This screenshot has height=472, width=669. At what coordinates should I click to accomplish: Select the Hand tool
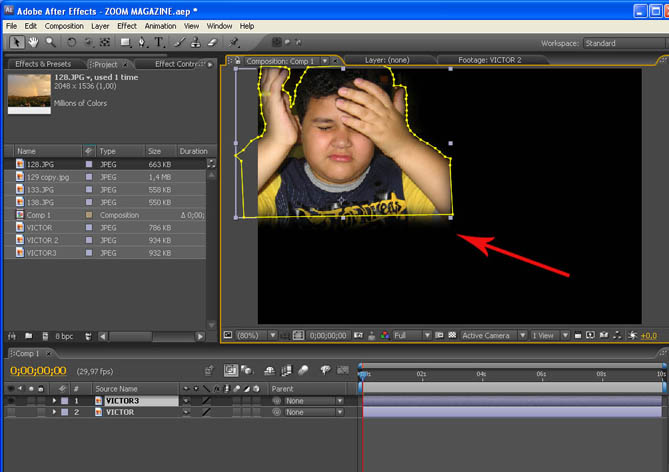tap(33, 43)
